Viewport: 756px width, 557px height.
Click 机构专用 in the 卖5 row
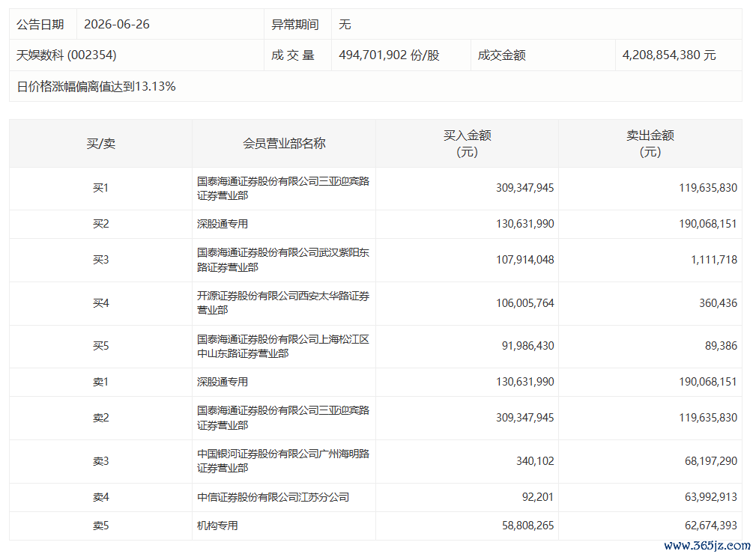click(x=217, y=526)
